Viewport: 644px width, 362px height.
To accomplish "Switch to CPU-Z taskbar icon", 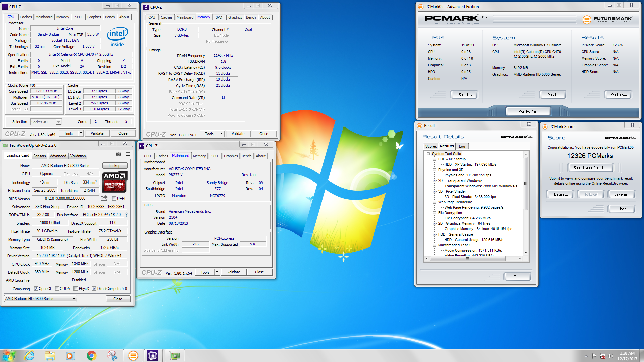I will [x=153, y=356].
